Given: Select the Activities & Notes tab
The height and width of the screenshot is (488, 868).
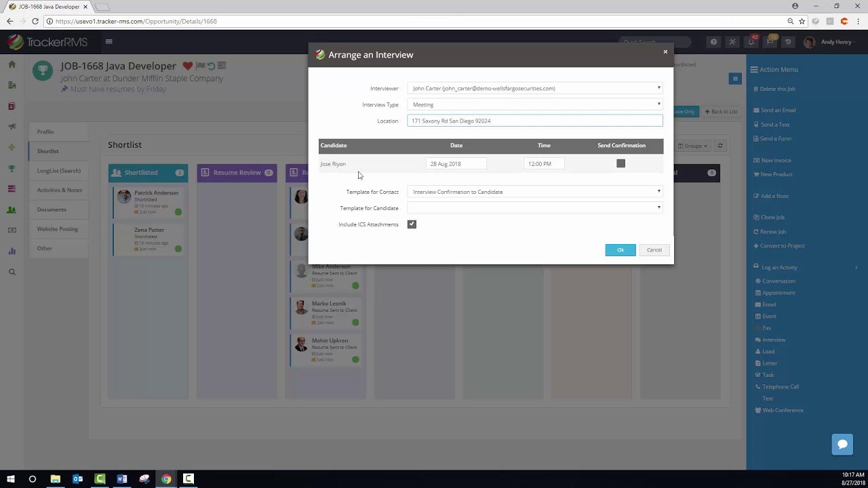Looking at the screenshot, I should [x=59, y=190].
